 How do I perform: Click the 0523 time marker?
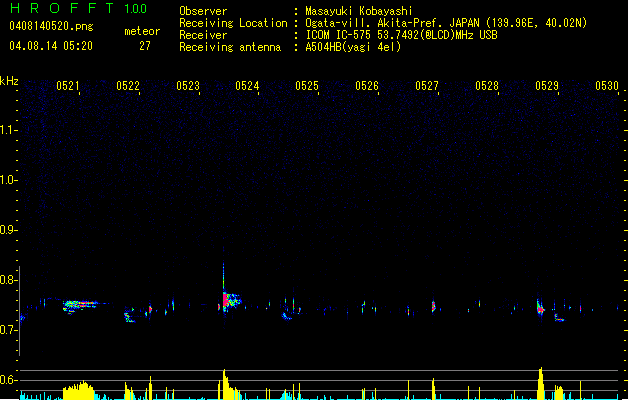tap(188, 85)
